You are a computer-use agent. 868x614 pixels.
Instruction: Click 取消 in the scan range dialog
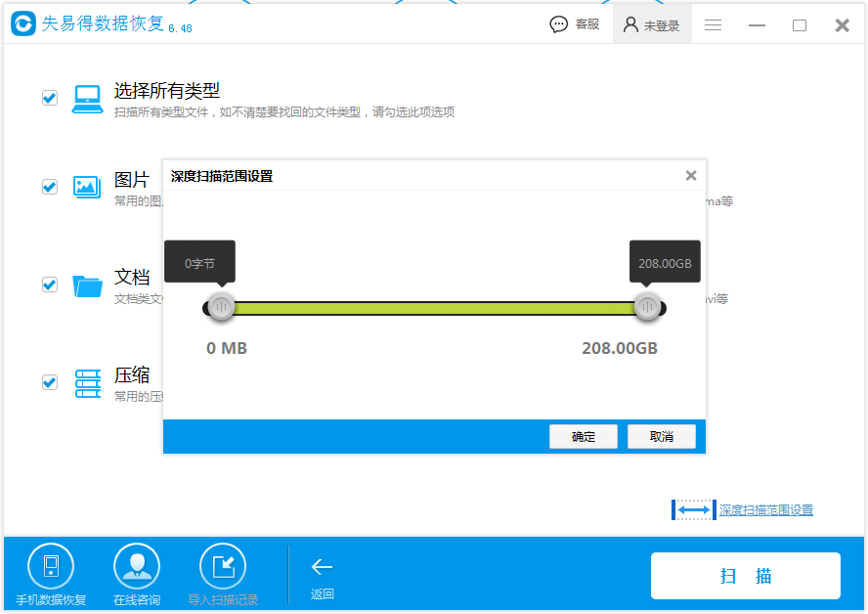tap(662, 437)
